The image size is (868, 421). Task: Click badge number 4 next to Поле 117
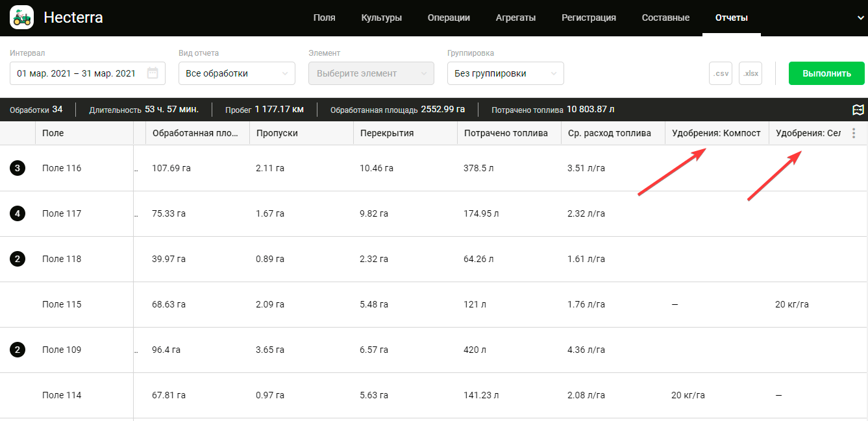point(18,213)
